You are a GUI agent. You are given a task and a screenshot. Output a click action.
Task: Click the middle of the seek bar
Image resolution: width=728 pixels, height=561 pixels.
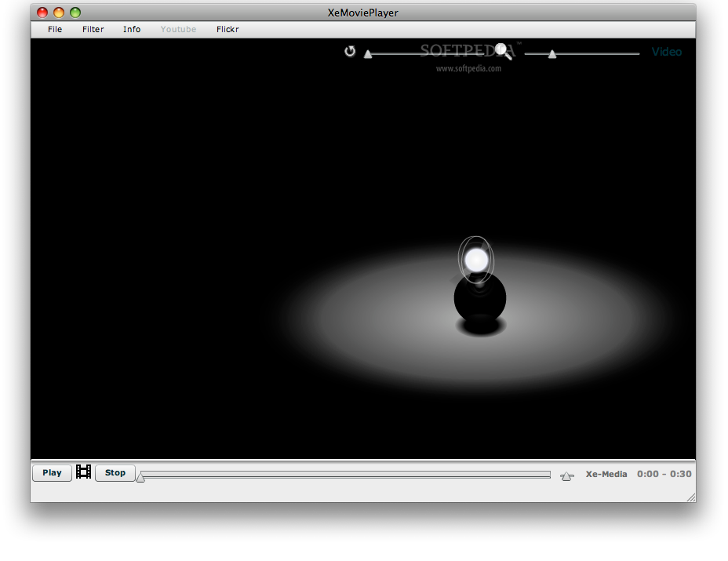click(x=345, y=474)
